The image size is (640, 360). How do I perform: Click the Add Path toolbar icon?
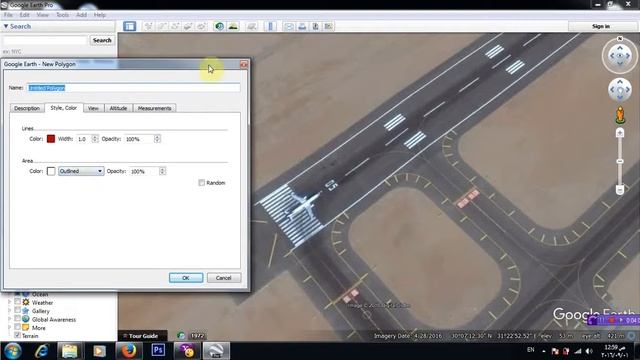point(175,26)
